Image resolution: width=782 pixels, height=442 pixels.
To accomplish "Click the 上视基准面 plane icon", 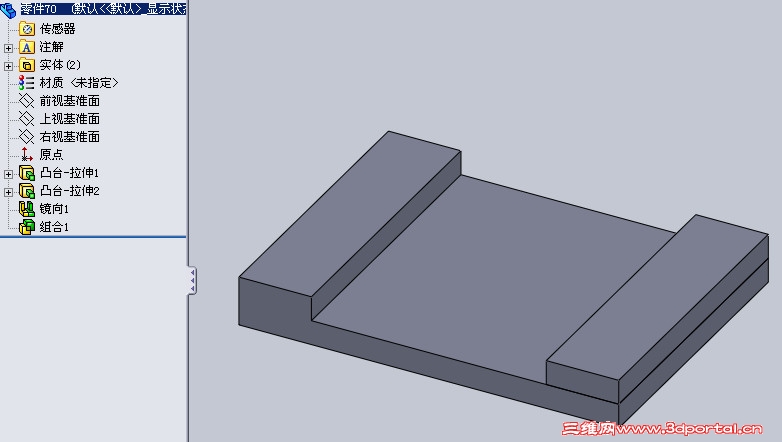I will pyautogui.click(x=27, y=119).
